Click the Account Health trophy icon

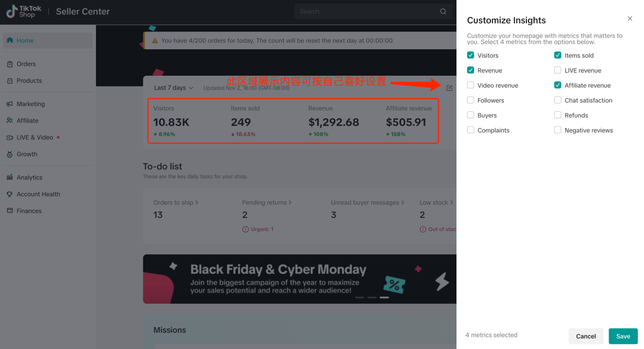pyautogui.click(x=10, y=194)
